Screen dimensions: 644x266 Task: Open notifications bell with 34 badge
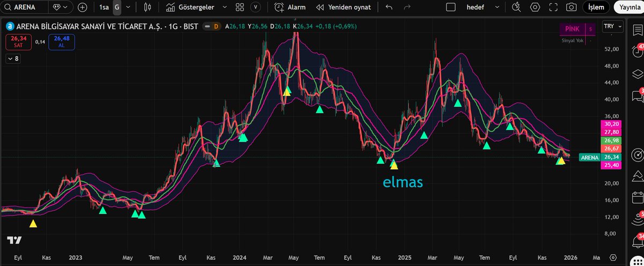point(638,240)
